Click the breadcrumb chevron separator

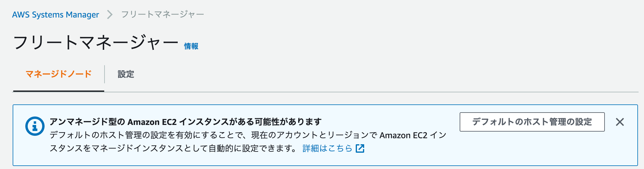pos(110,14)
